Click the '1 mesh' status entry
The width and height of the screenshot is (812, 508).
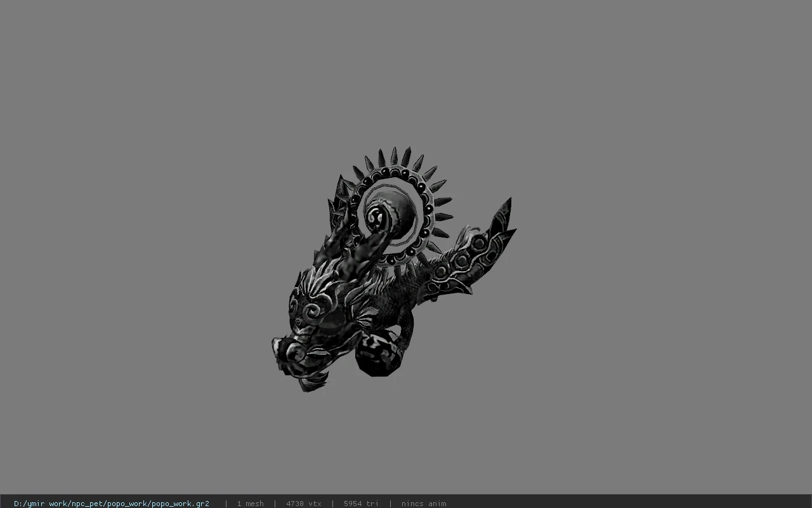click(250, 504)
